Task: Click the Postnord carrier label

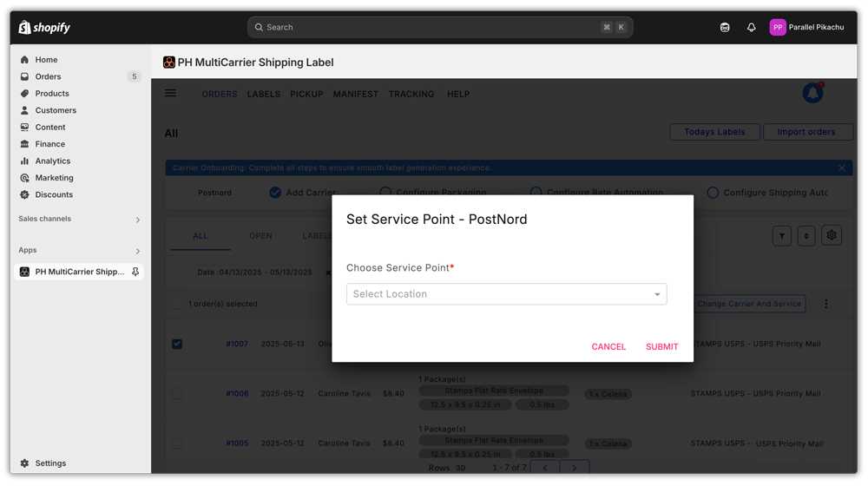Action: [x=214, y=193]
